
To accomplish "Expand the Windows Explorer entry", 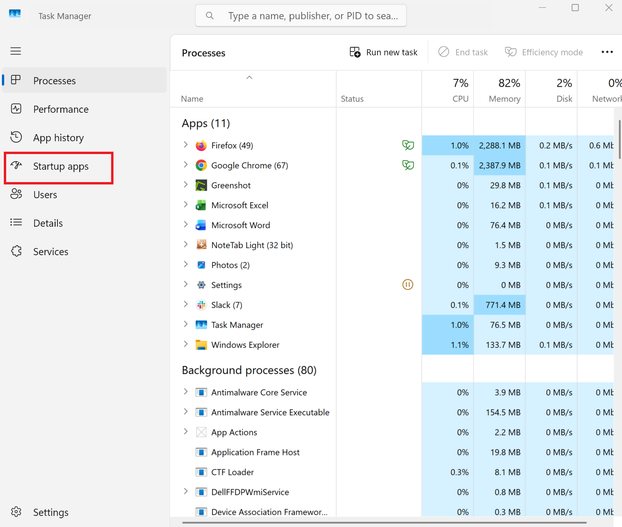I will click(185, 344).
